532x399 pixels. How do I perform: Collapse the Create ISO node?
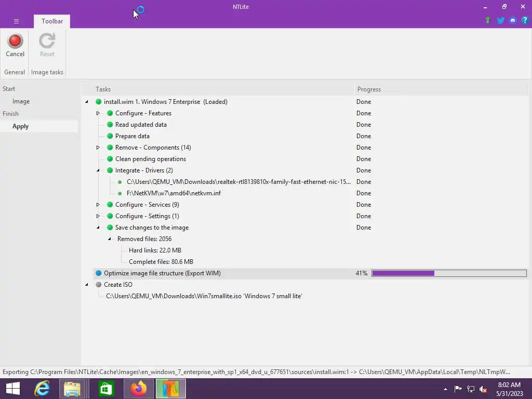(x=87, y=285)
